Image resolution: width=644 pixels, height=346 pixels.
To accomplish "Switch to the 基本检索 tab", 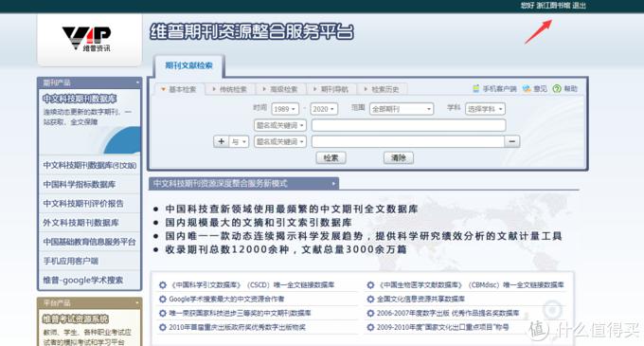I will pyautogui.click(x=179, y=89).
